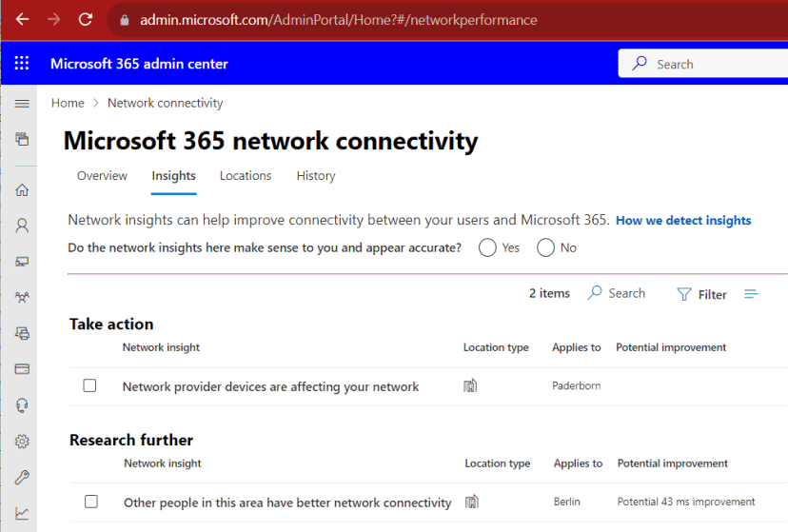The image size is (788, 532).
Task: Open Network provider devices are affecting your network
Action: pos(270,386)
